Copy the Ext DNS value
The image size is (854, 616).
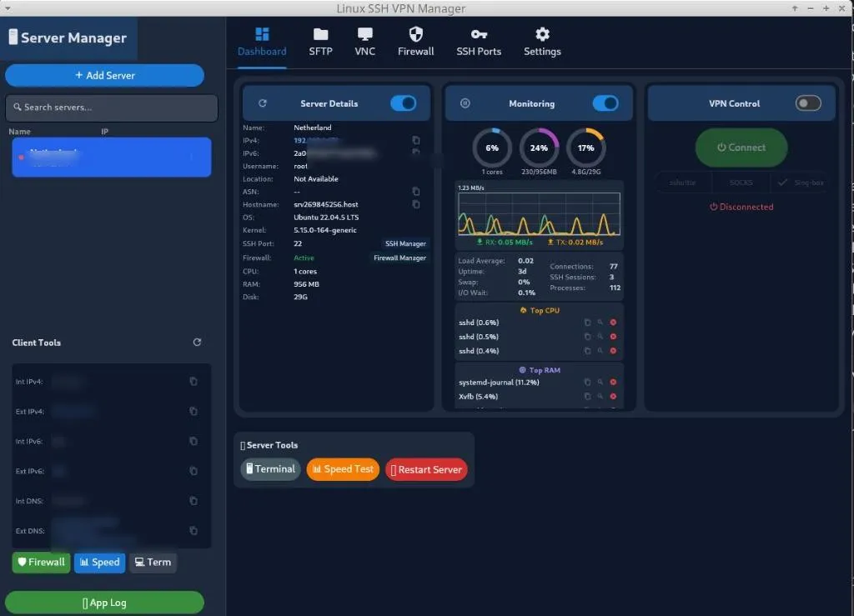click(x=193, y=531)
